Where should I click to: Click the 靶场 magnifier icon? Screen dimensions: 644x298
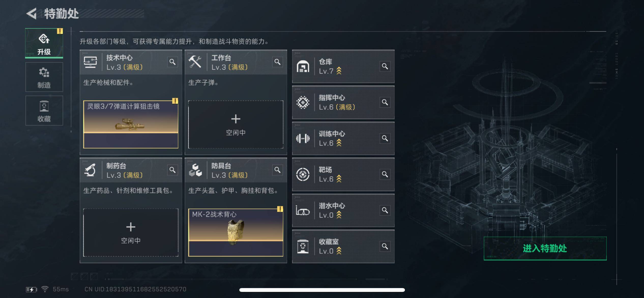pos(385,174)
